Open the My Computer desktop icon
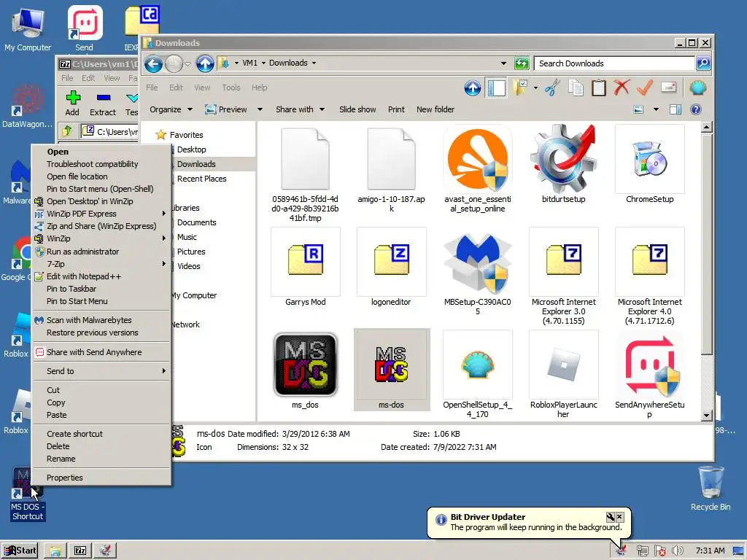Screen dimensions: 747x560 (28, 29)
